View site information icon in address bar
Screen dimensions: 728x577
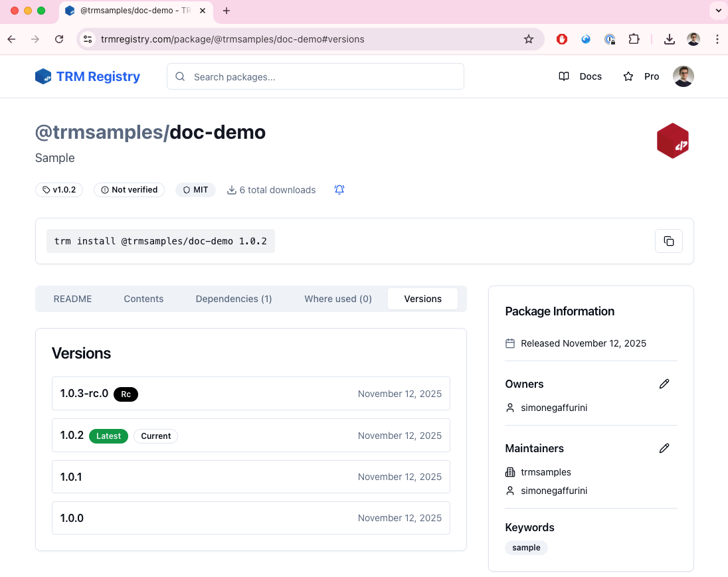tap(88, 39)
